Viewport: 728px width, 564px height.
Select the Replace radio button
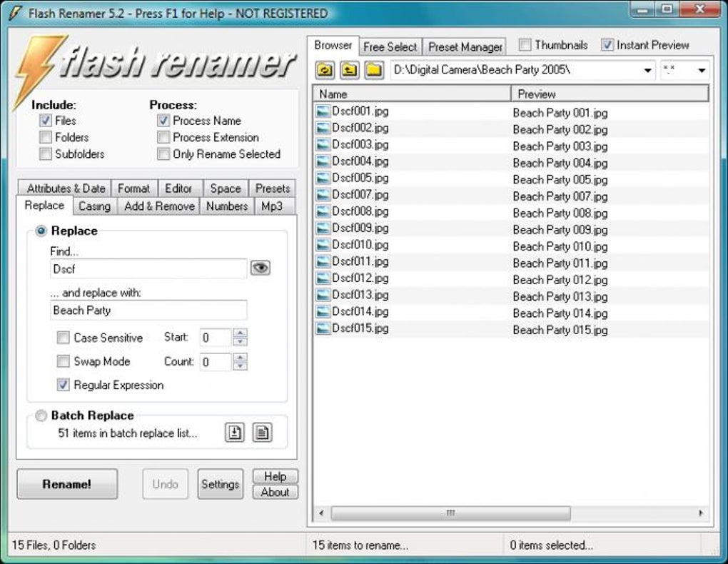(41, 231)
